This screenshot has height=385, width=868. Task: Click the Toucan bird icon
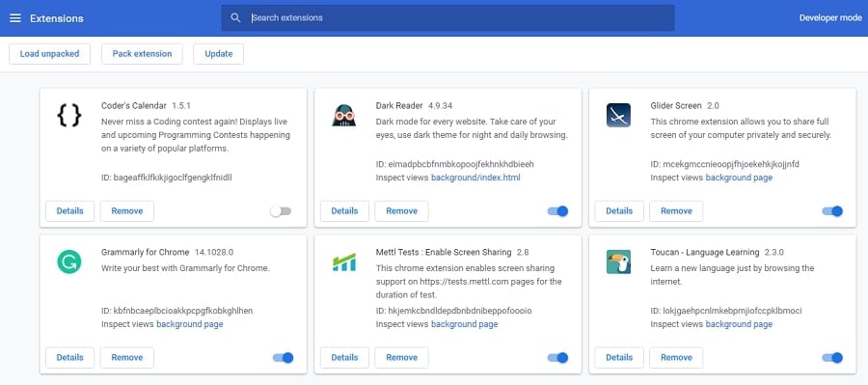click(x=618, y=262)
